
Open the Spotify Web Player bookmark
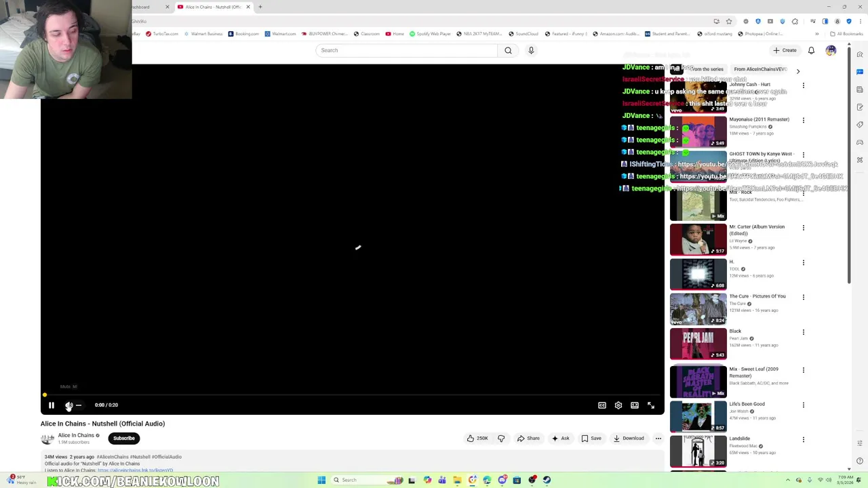click(430, 34)
